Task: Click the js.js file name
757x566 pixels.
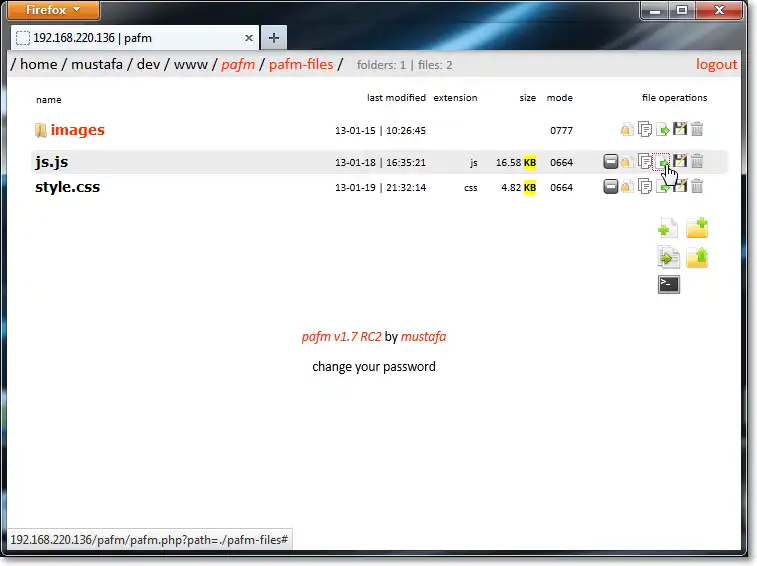Action: click(x=52, y=162)
